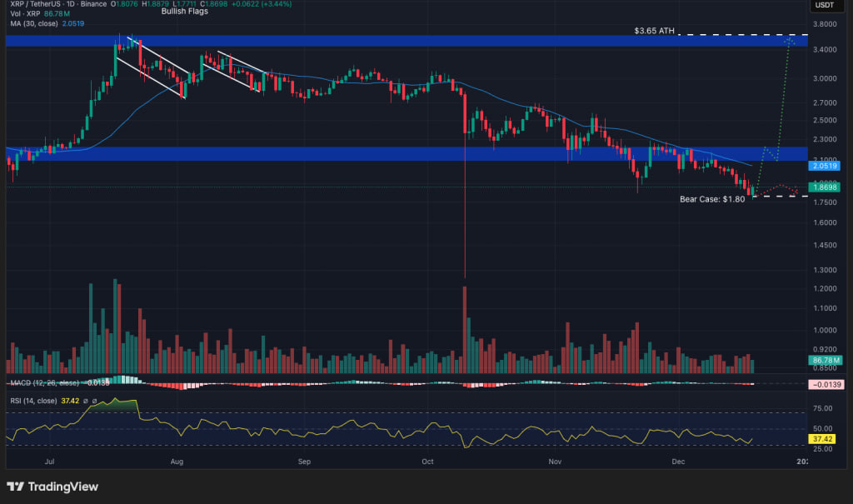Click the 37.42 RSI axis label

pyautogui.click(x=821, y=438)
